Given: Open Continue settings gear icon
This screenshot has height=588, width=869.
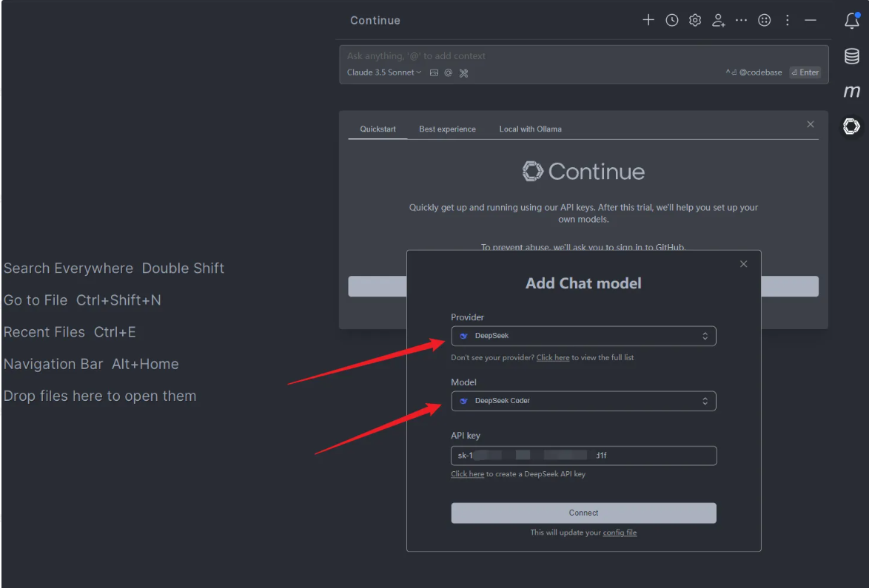Looking at the screenshot, I should [695, 21].
